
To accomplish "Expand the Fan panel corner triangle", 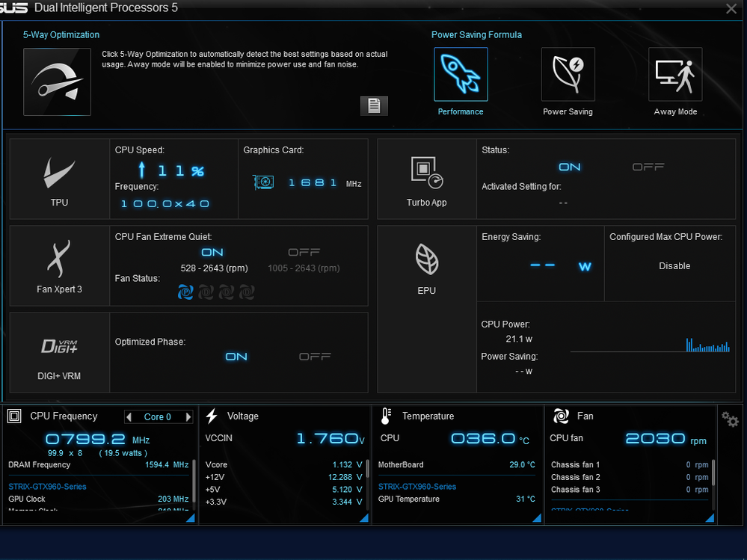I will [710, 518].
